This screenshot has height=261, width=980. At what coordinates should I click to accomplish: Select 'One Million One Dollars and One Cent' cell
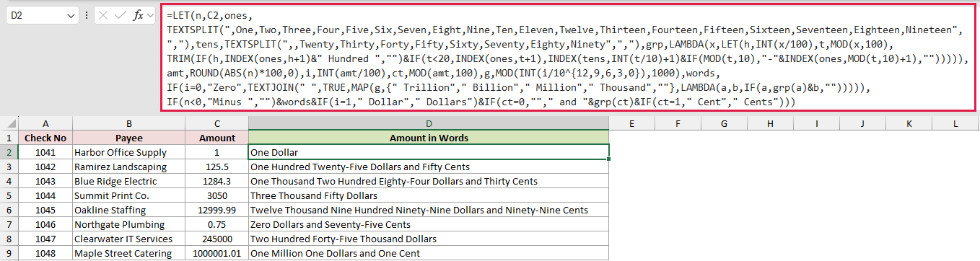[x=429, y=253]
